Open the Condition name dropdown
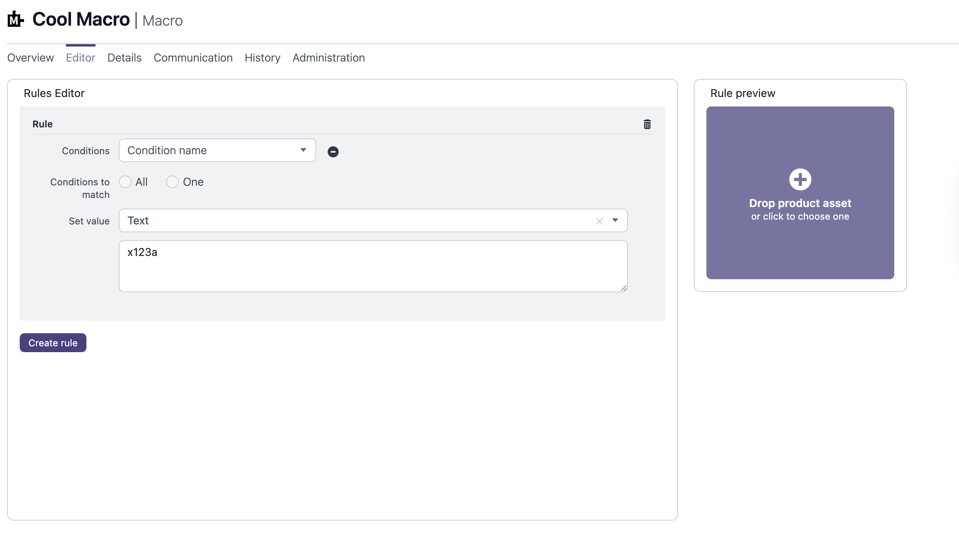The width and height of the screenshot is (959, 560). [217, 150]
